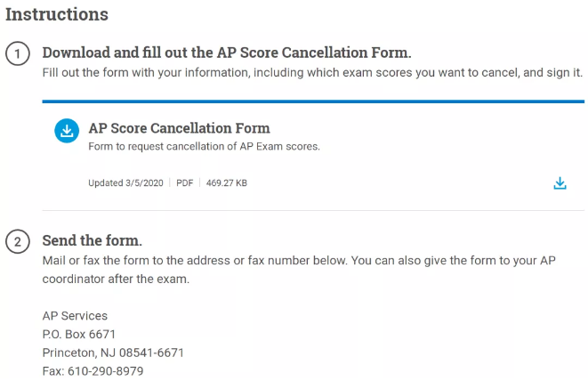Click 'Form to request cancellation' description text
This screenshot has width=588, height=381.
pyautogui.click(x=204, y=147)
